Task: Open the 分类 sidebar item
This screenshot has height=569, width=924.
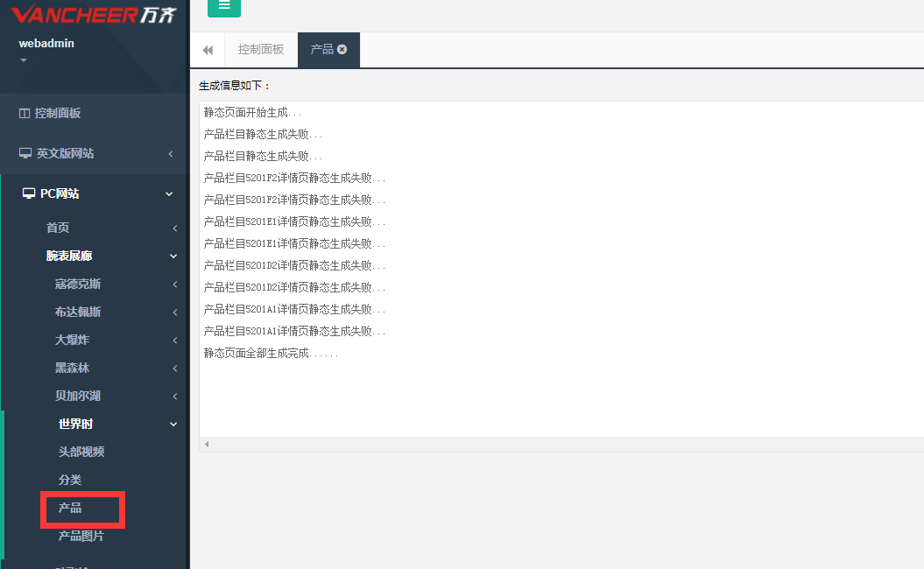Action: pos(70,480)
